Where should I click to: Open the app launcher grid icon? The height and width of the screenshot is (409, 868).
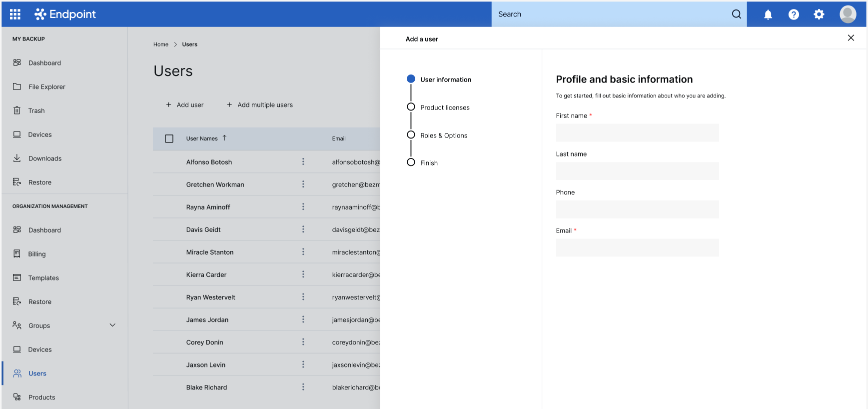click(x=15, y=14)
